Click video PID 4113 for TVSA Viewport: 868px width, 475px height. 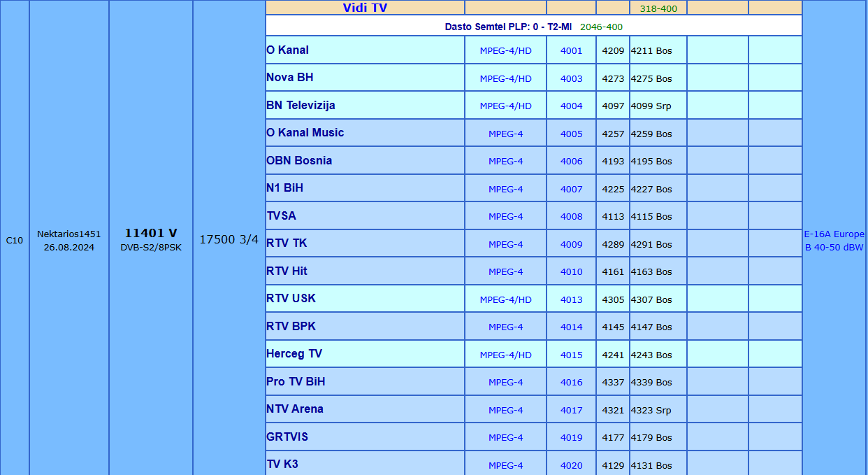[x=613, y=217]
